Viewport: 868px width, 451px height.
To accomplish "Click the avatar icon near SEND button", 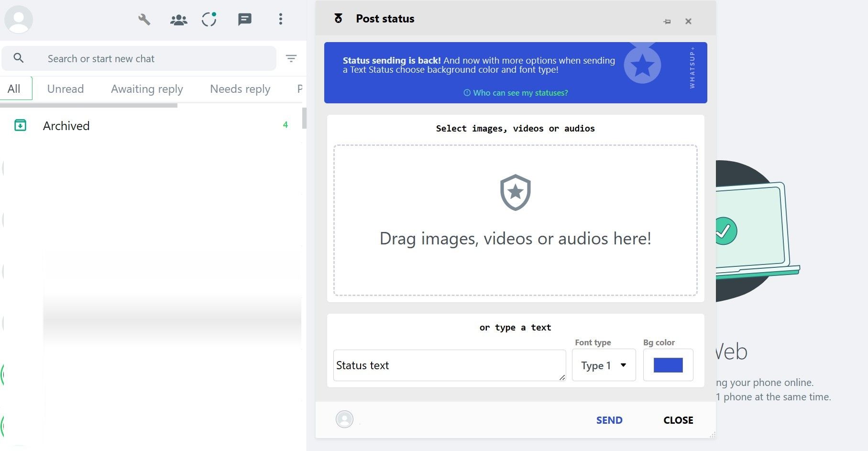I will 344,419.
